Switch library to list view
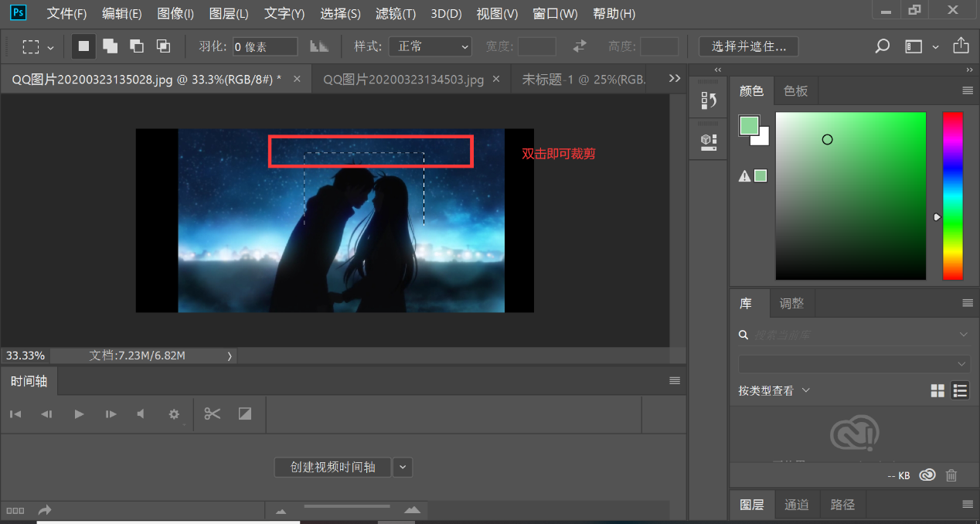The height and width of the screenshot is (524, 980). click(960, 391)
